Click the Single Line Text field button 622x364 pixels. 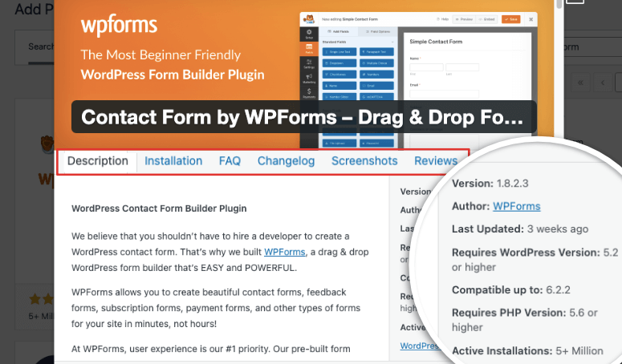coord(339,52)
